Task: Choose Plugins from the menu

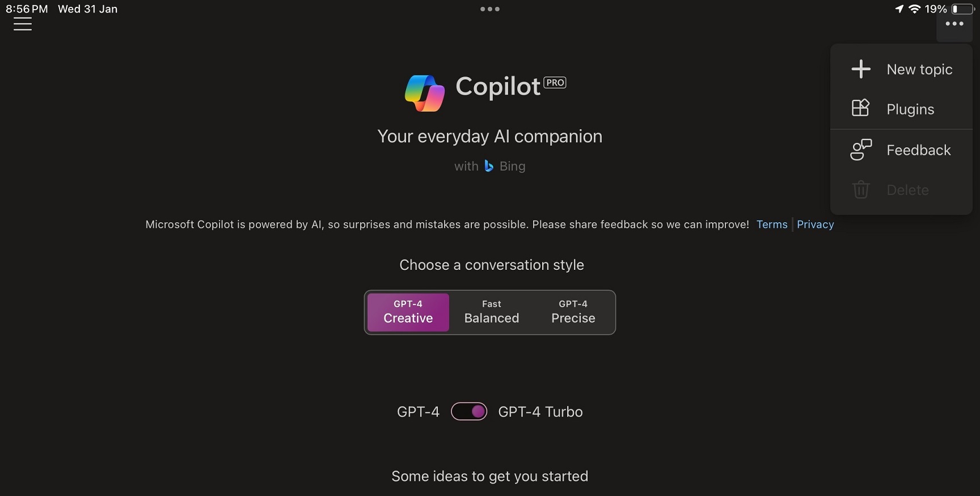Action: coord(902,109)
